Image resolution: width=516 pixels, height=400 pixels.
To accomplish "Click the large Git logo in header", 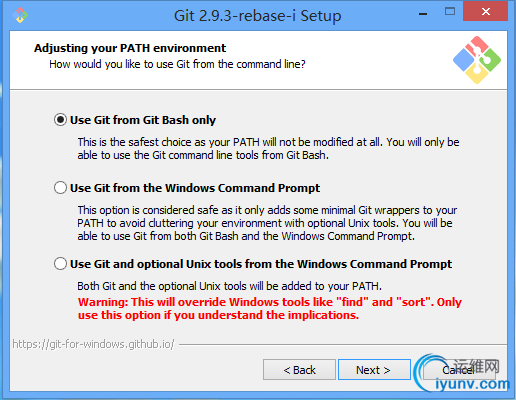I will [x=477, y=60].
